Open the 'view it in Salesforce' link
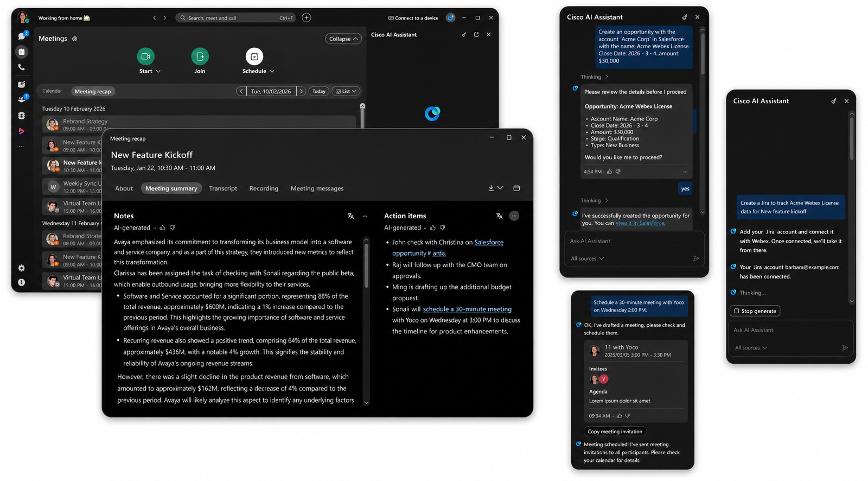This screenshot has height=481, width=868. pyautogui.click(x=641, y=223)
